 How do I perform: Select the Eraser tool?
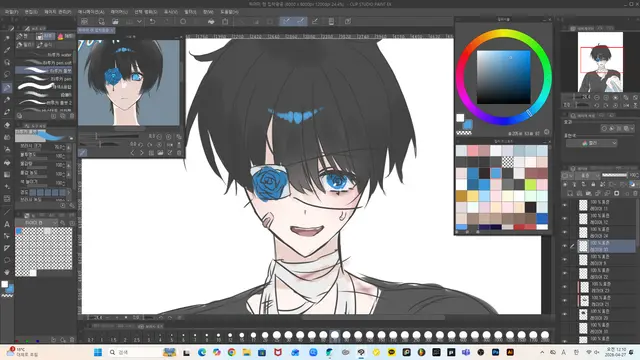pyautogui.click(x=7, y=125)
